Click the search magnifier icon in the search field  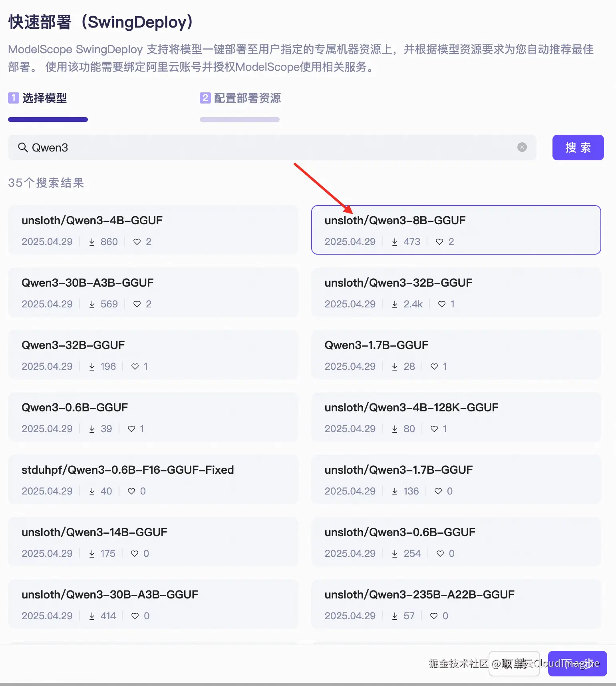coord(23,148)
